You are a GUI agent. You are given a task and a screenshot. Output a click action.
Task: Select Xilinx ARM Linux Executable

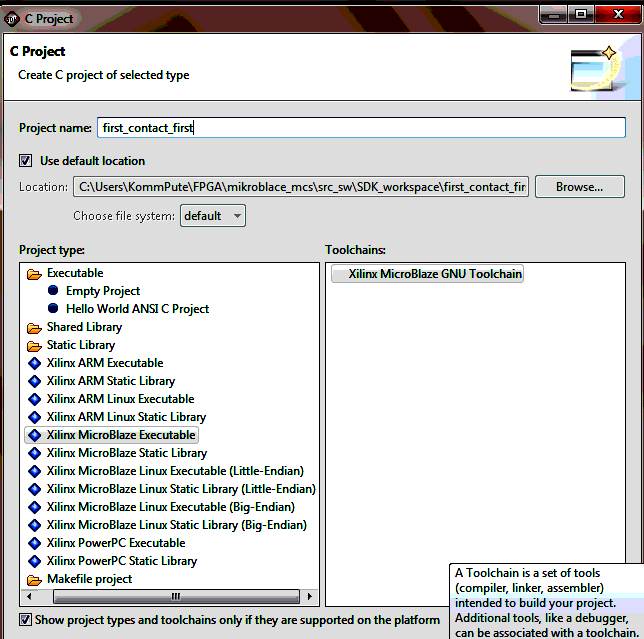pyautogui.click(x=120, y=399)
